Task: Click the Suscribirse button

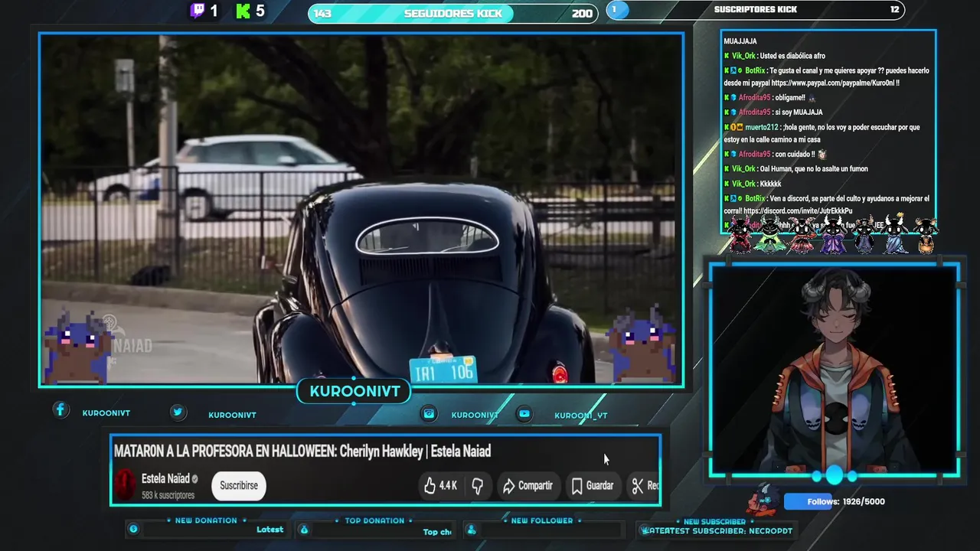Action: point(239,485)
